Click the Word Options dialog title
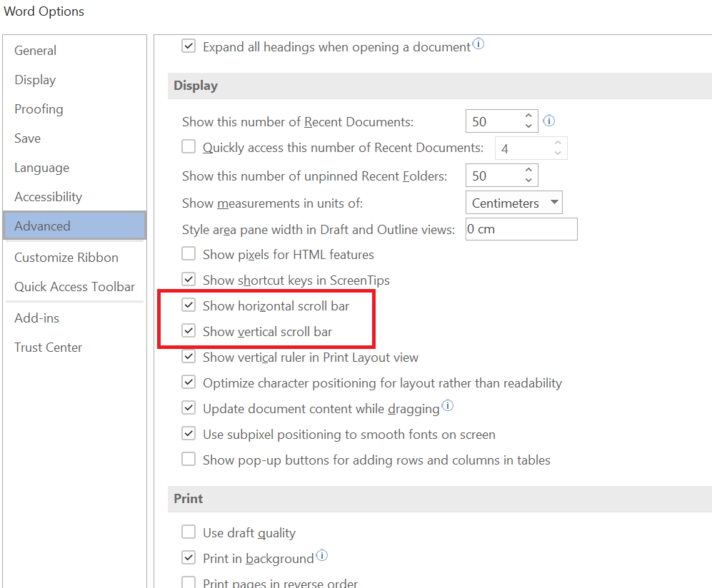The height and width of the screenshot is (588, 712). tap(44, 11)
